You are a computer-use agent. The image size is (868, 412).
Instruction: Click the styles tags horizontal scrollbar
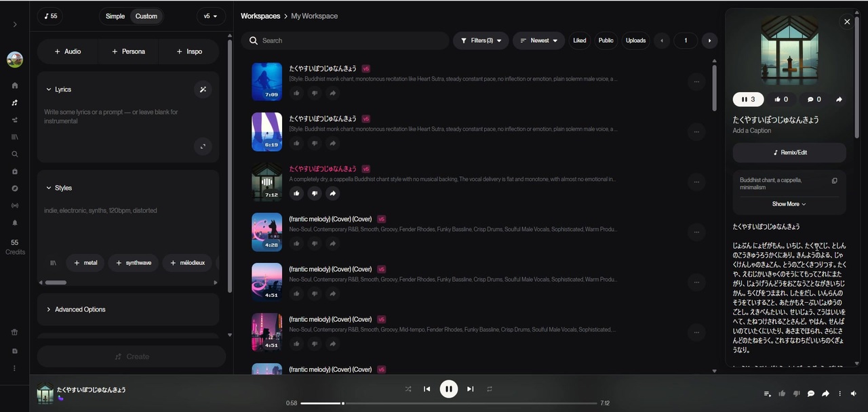(x=56, y=283)
